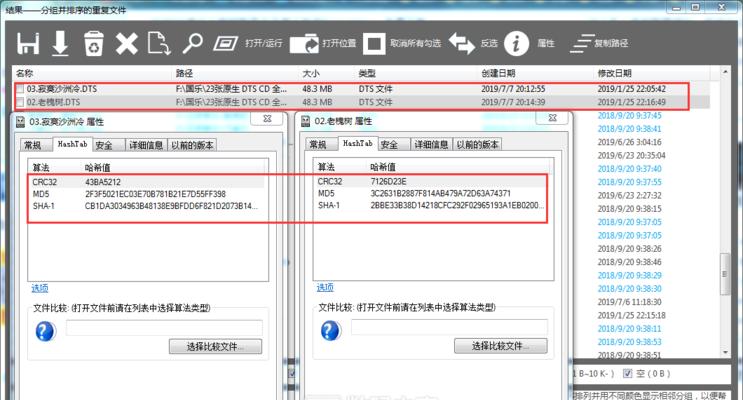The width and height of the screenshot is (743, 400).
Task: Click the 打开位置 folder icon
Action: tap(304, 44)
